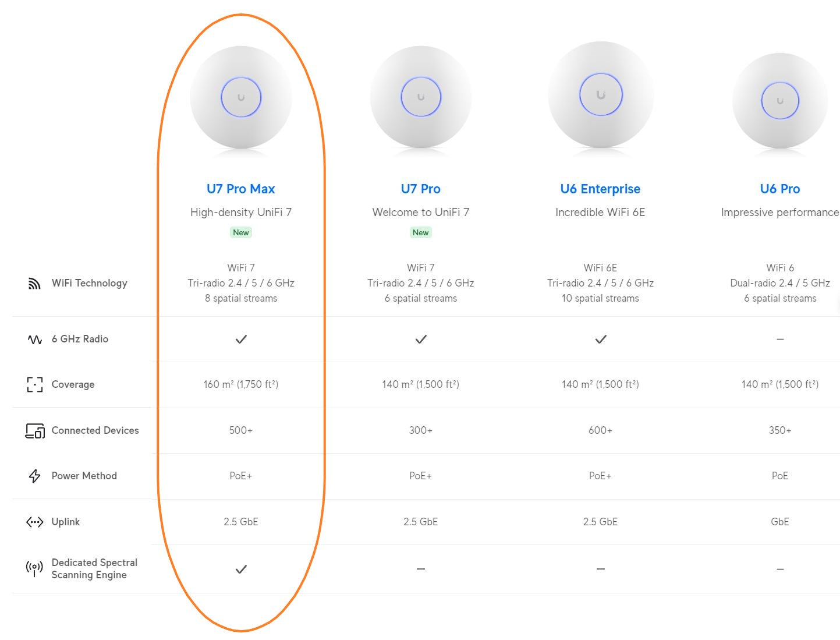
Task: Visit the U6 Pro product link
Action: (x=780, y=189)
